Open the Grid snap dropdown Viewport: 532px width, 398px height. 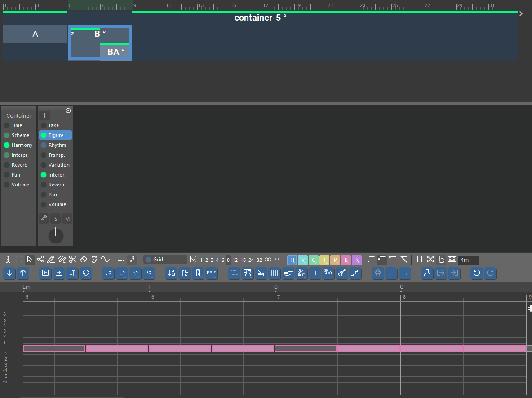(165, 260)
